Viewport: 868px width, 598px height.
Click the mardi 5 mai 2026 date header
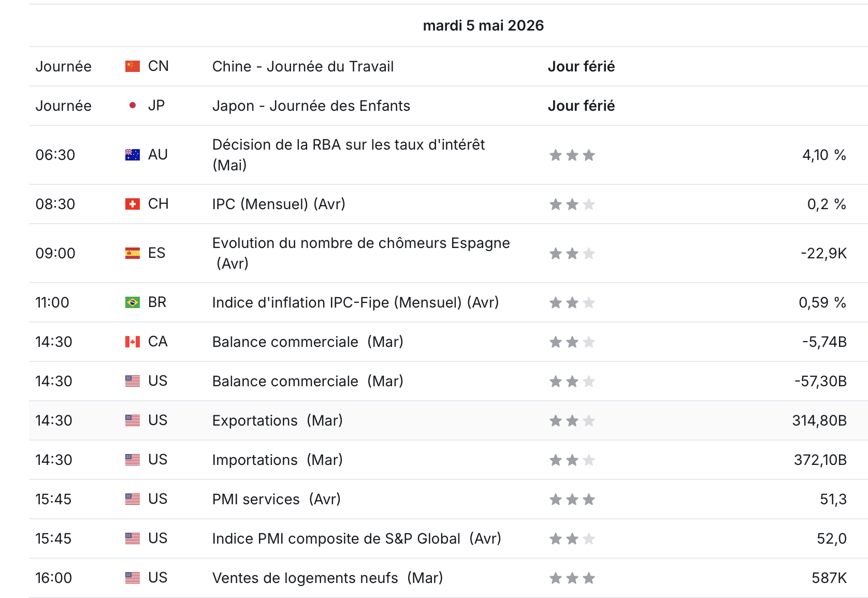pos(483,25)
